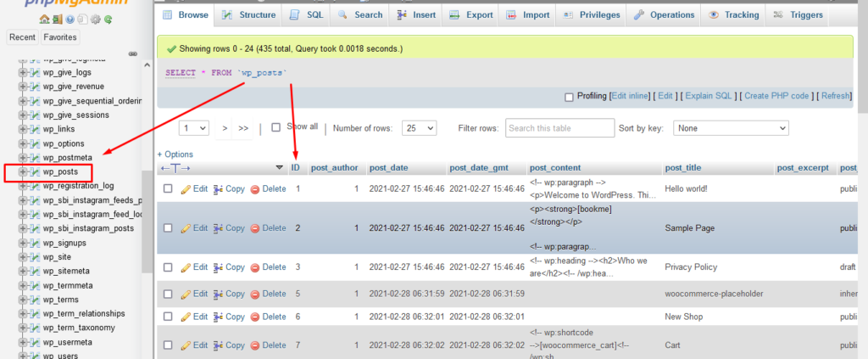Tick the Show all checkbox
The width and height of the screenshot is (868, 359).
click(276, 127)
